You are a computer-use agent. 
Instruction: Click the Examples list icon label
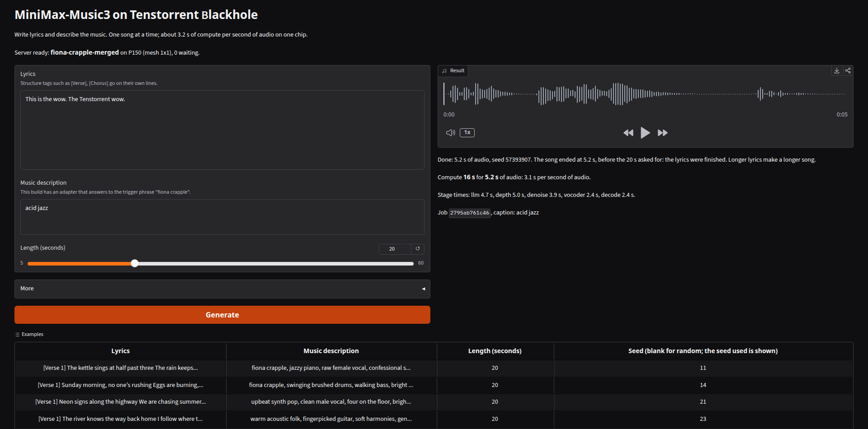(29, 335)
